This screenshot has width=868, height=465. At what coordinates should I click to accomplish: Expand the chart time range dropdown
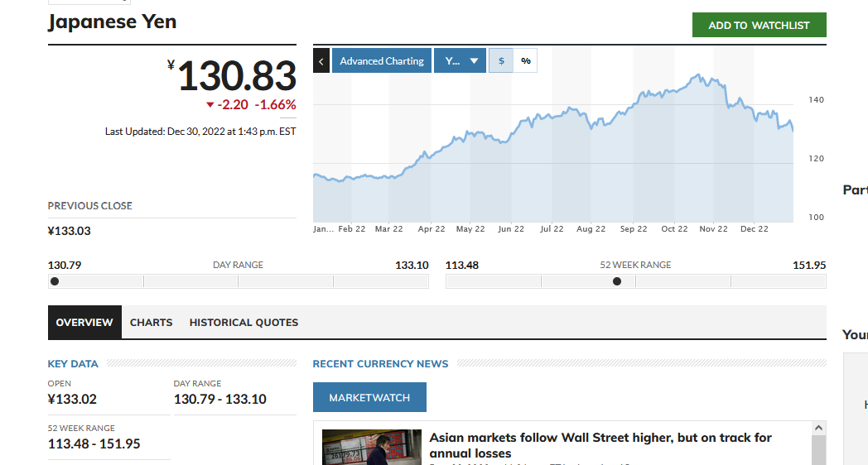(460, 61)
